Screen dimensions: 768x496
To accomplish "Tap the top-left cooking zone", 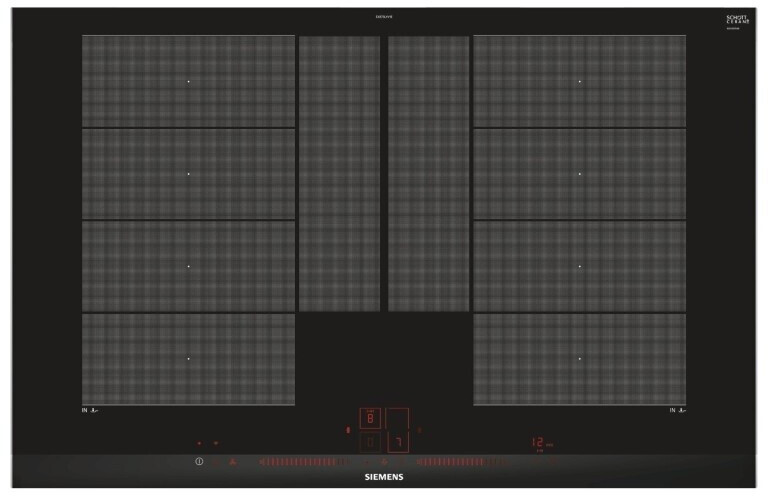I will (x=188, y=81).
